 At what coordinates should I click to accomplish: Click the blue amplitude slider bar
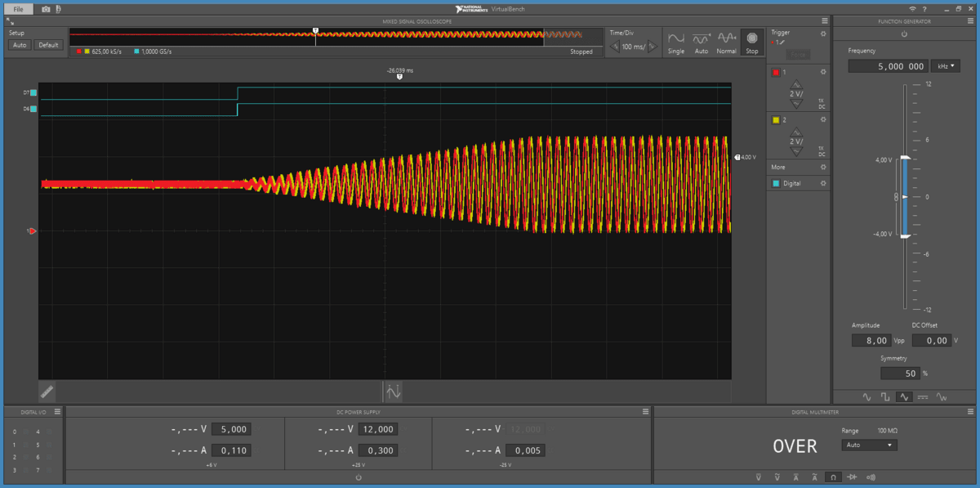click(904, 197)
